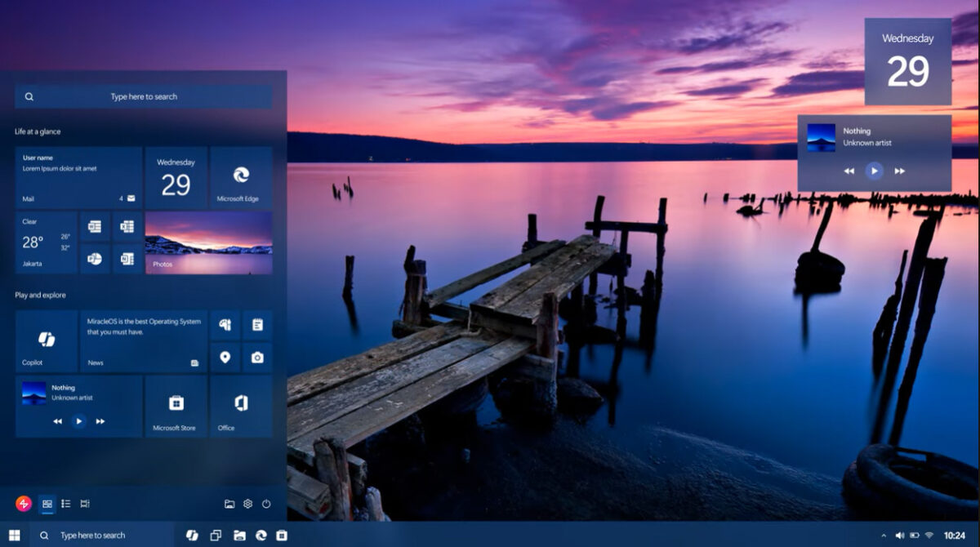Switch to the all apps list view
The height and width of the screenshot is (547, 980).
[65, 504]
